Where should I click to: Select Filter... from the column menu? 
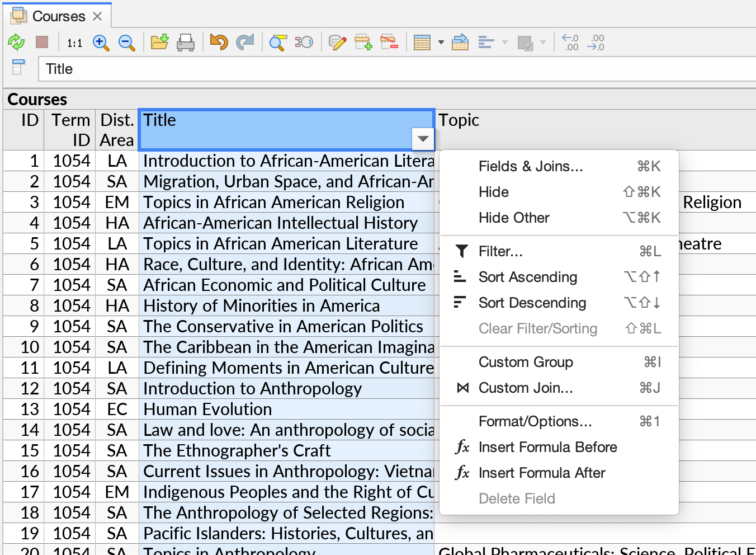(x=500, y=251)
